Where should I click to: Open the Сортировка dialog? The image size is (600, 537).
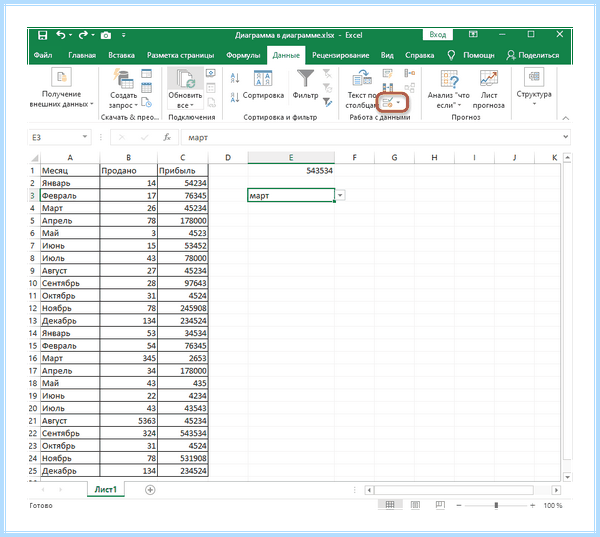click(x=263, y=85)
